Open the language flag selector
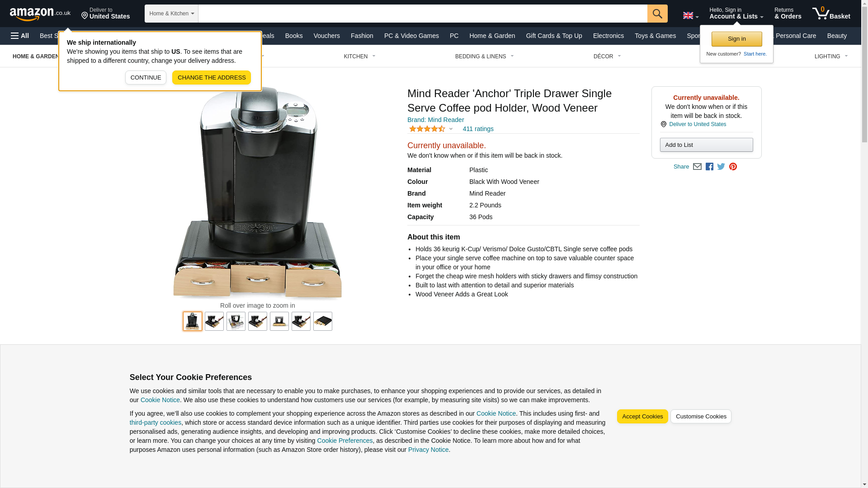 [690, 16]
